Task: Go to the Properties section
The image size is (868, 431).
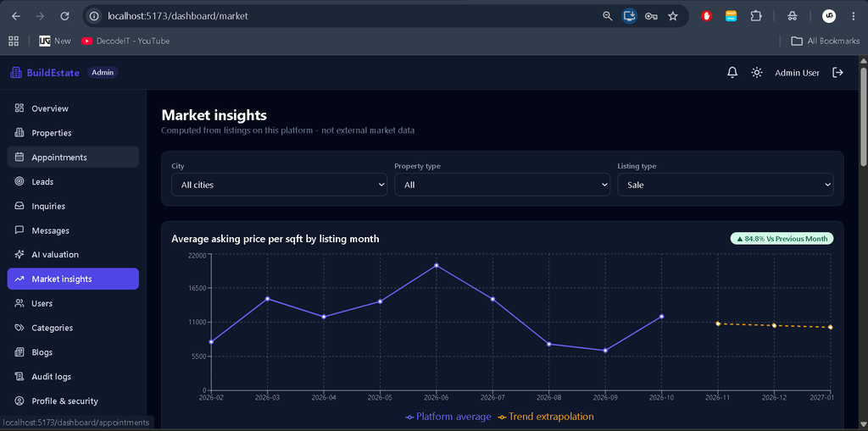Action: (52, 133)
